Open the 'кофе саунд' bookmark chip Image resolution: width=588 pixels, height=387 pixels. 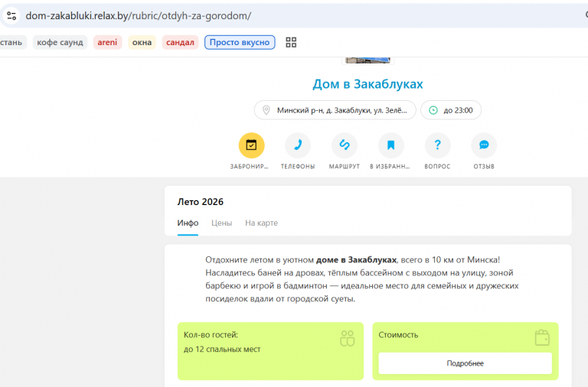pos(60,42)
